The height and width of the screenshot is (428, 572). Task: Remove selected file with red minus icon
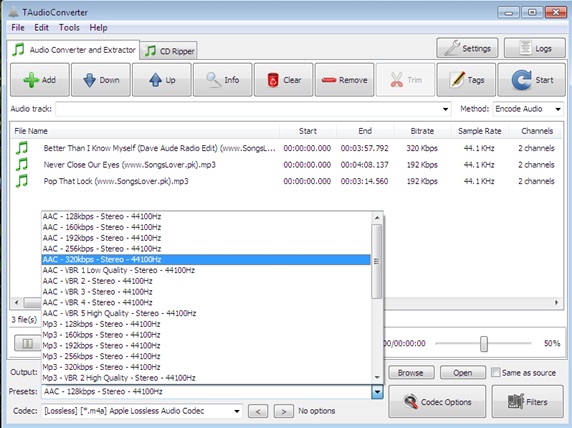click(329, 80)
